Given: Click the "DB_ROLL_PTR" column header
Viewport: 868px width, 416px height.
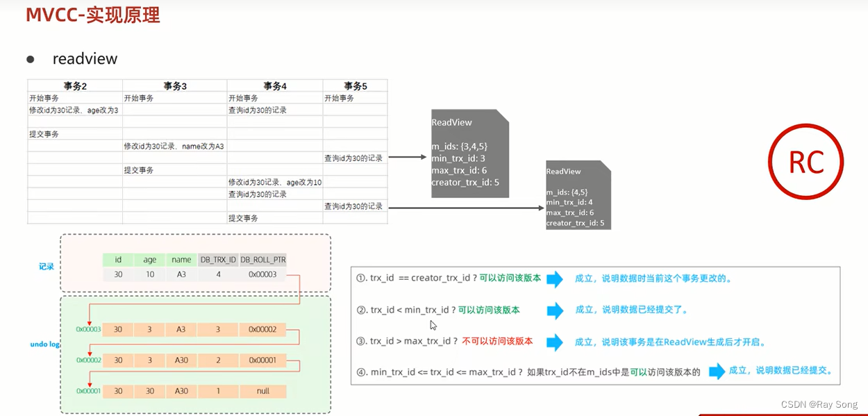Looking at the screenshot, I should [263, 260].
